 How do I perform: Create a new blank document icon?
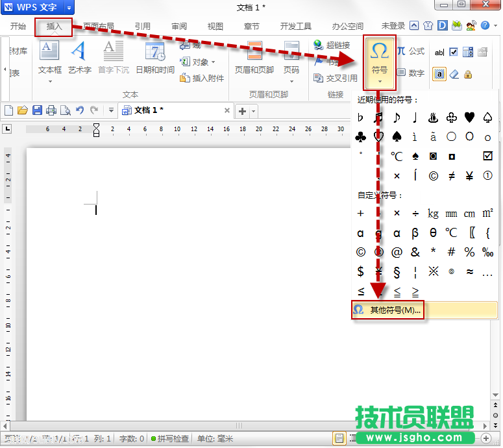coord(8,110)
